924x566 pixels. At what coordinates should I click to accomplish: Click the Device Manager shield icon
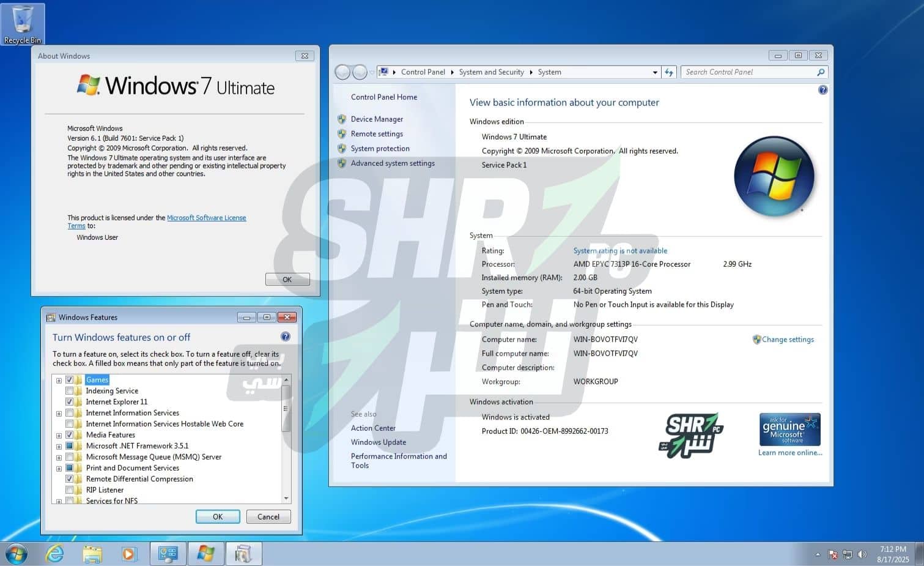point(342,119)
